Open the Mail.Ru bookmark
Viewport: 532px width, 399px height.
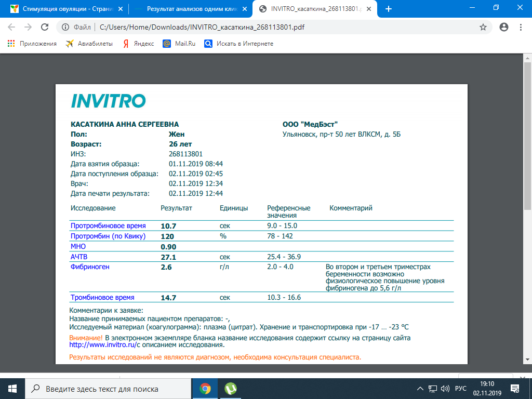(x=179, y=44)
